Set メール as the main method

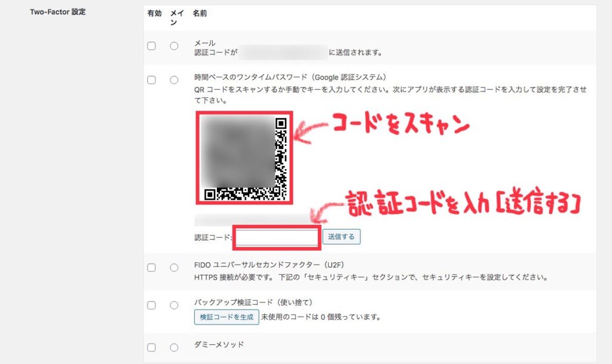(x=174, y=46)
